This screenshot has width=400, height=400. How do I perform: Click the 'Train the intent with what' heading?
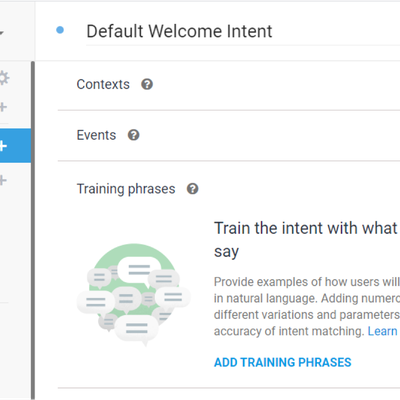tap(306, 228)
